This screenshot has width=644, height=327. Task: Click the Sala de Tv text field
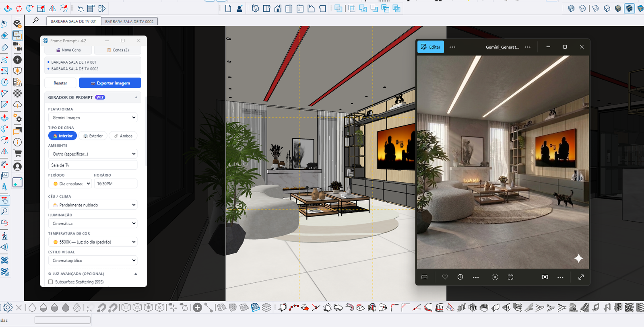[x=93, y=165]
